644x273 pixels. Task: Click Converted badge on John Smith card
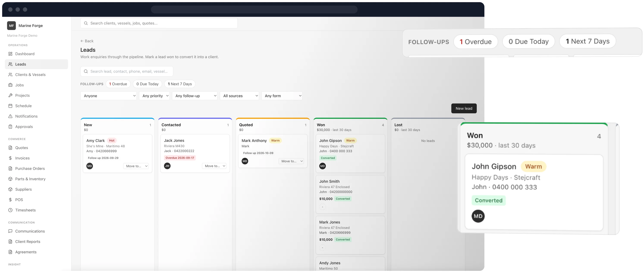tap(343, 199)
